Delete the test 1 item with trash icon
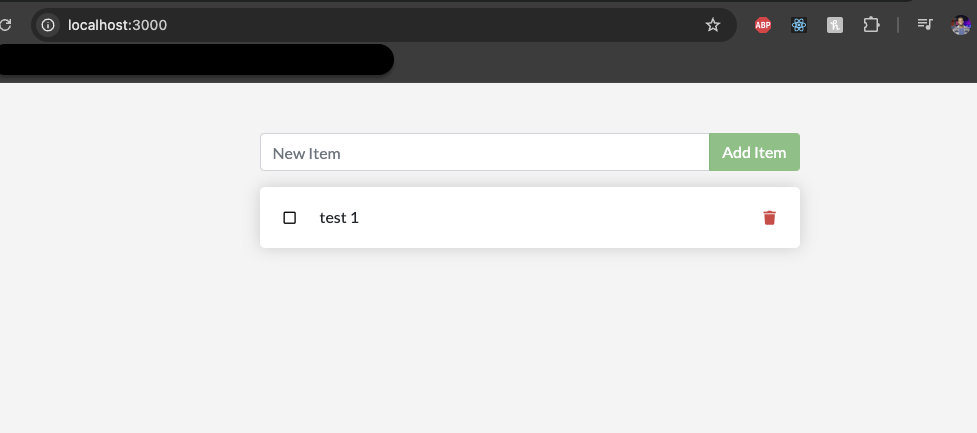 (x=770, y=217)
